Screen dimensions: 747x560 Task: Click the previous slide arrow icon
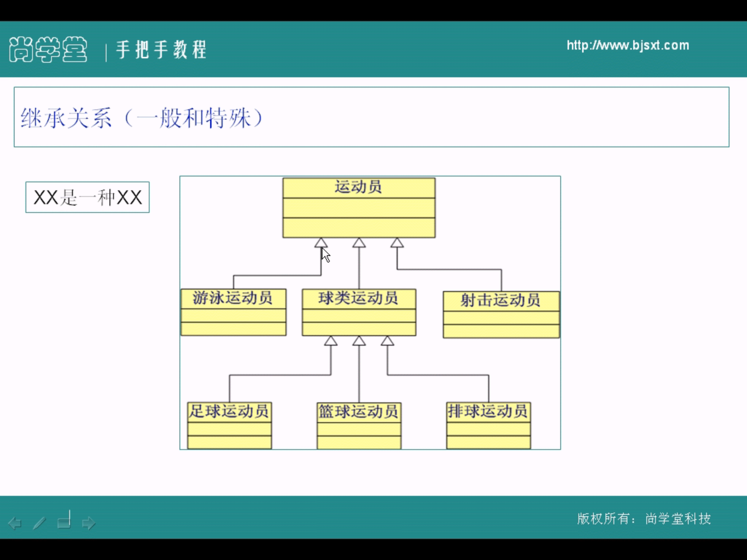(15, 523)
